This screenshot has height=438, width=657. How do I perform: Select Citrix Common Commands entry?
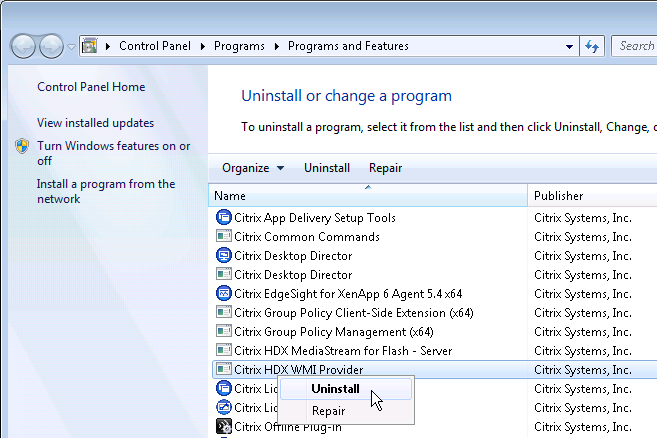(307, 237)
